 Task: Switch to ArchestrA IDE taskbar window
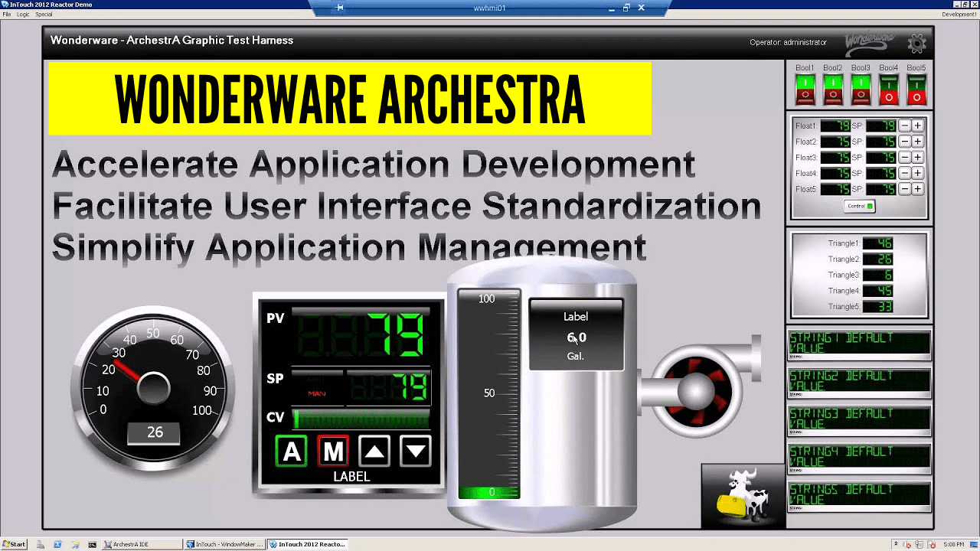[142, 544]
